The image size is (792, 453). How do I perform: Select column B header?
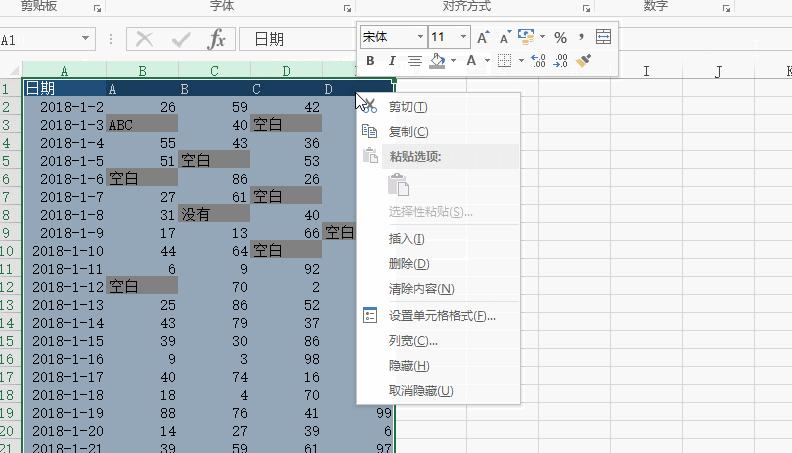pyautogui.click(x=142, y=70)
